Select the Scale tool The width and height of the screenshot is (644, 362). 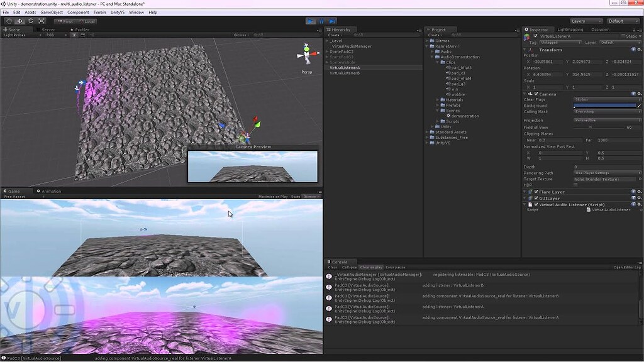point(41,21)
